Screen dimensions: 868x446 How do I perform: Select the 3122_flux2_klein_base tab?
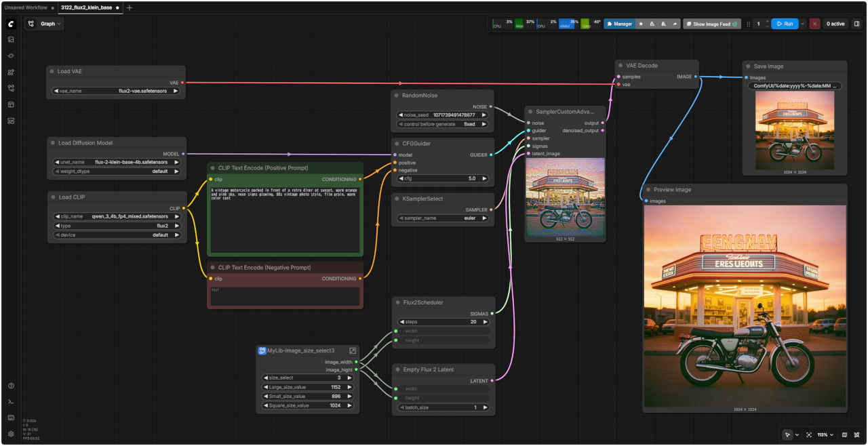click(x=86, y=7)
